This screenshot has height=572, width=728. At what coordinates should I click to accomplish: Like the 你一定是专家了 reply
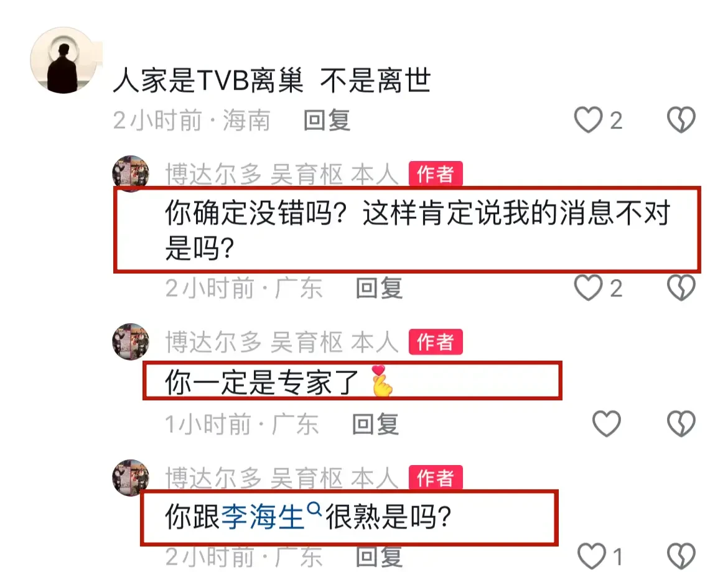pos(607,423)
